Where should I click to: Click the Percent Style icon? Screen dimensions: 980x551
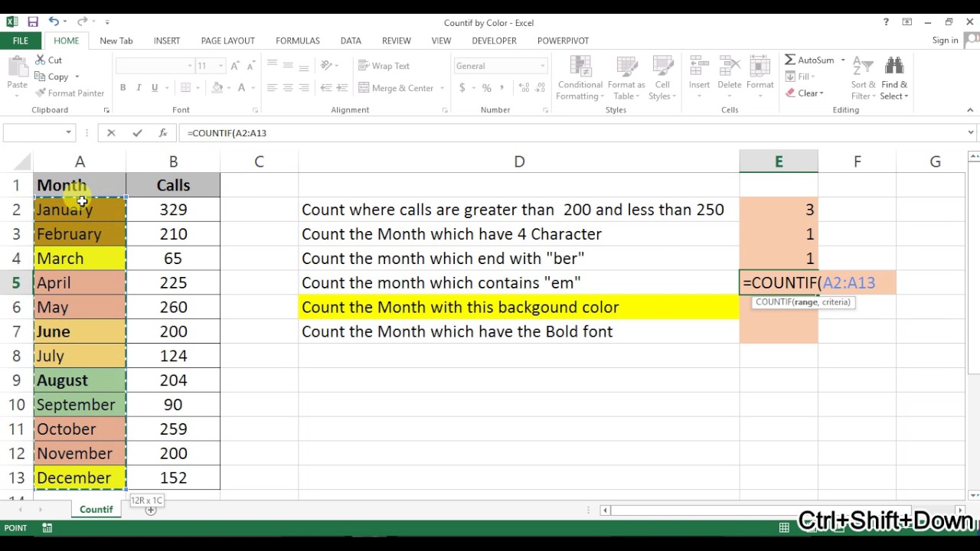click(x=486, y=88)
